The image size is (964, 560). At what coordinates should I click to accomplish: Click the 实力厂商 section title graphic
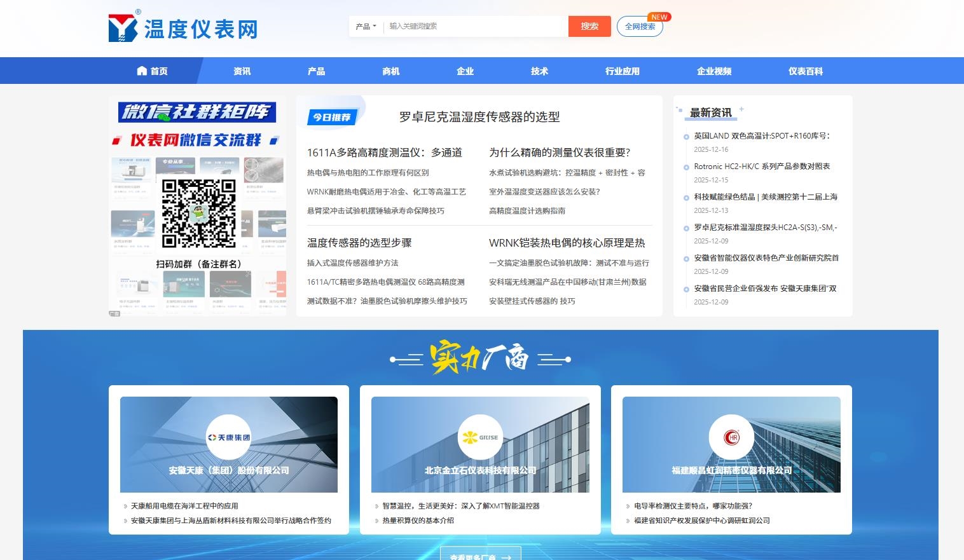click(480, 359)
